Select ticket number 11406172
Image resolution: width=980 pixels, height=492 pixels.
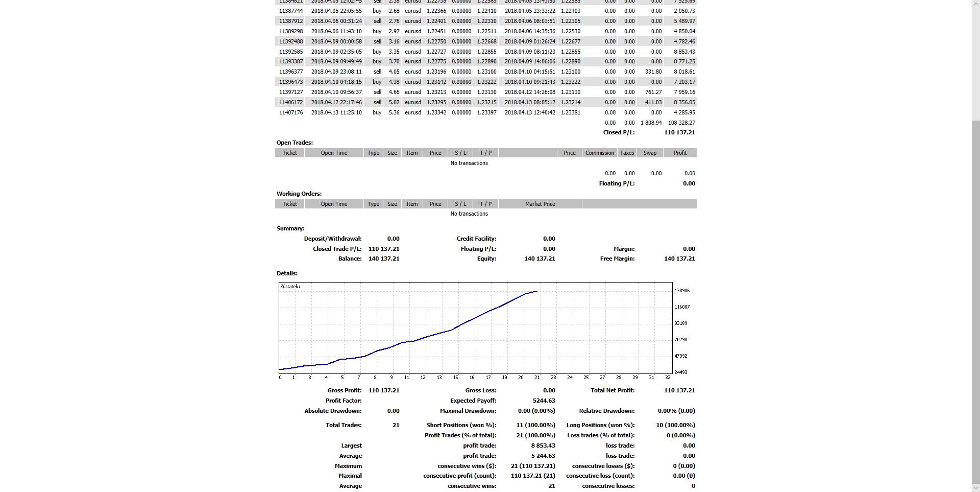point(291,102)
